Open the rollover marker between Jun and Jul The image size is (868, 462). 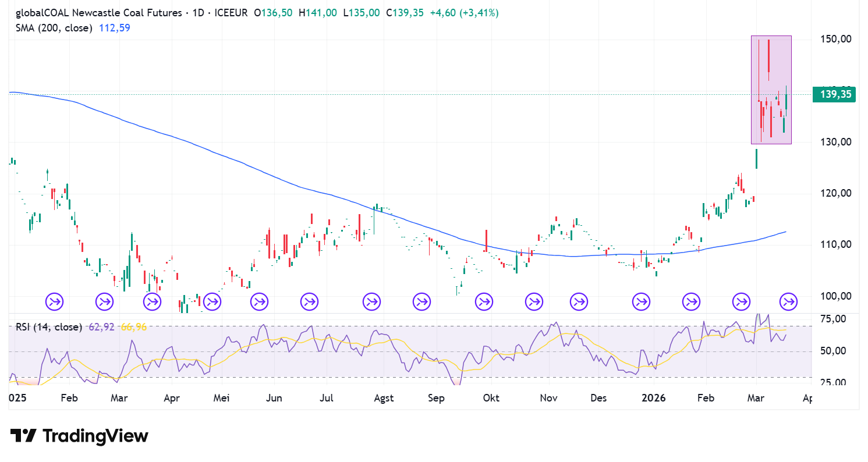pyautogui.click(x=309, y=302)
